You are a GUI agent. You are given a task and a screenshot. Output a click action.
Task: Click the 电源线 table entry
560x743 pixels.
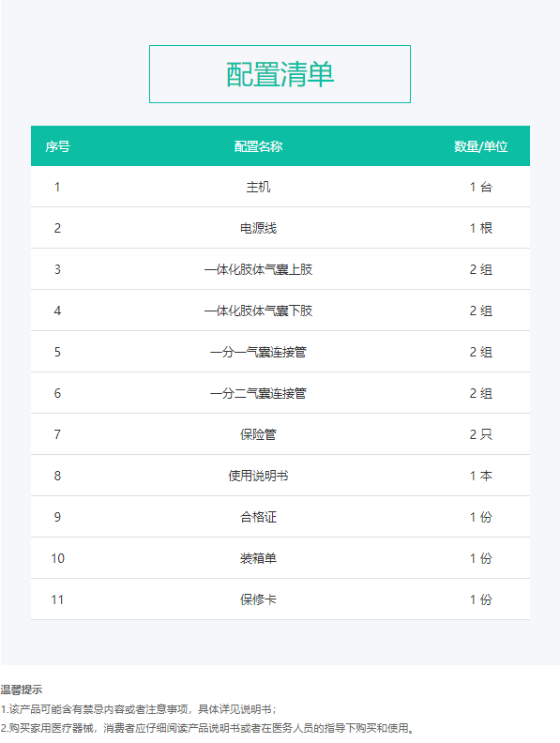[258, 228]
